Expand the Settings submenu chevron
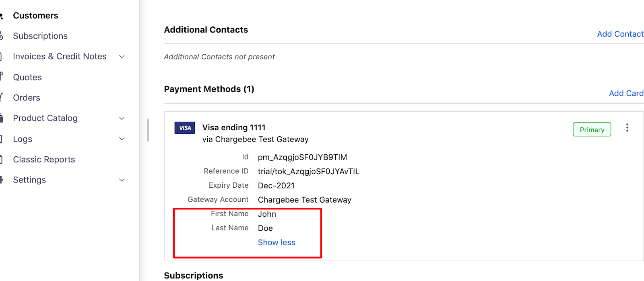Image resolution: width=644 pixels, height=281 pixels. click(122, 180)
